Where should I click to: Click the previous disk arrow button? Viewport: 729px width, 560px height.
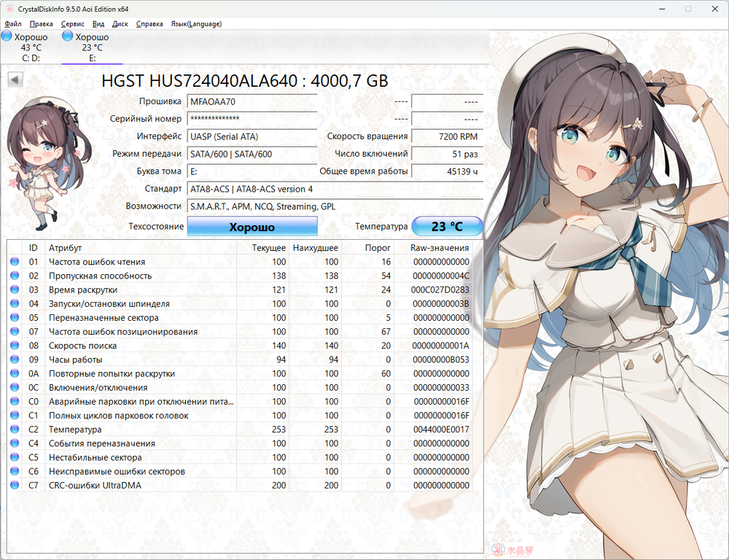[15, 79]
